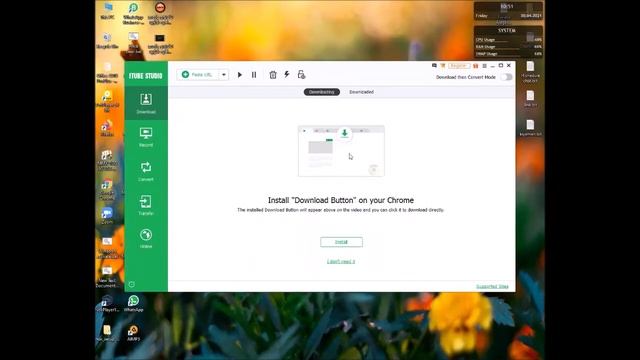Select the New Text Document desktop icon
The height and width of the screenshot is (360, 640).
coord(107,277)
